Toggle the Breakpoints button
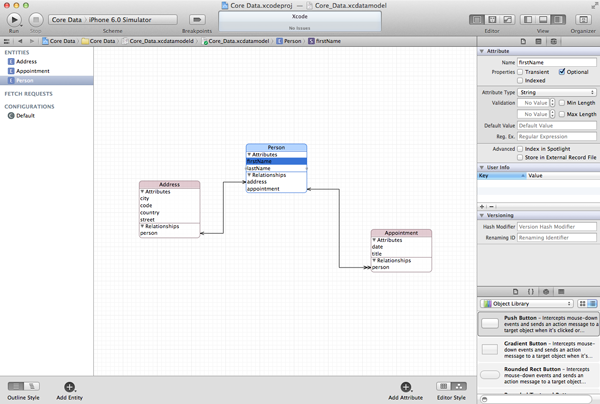Viewport: 600px width, 404px height. click(197, 20)
